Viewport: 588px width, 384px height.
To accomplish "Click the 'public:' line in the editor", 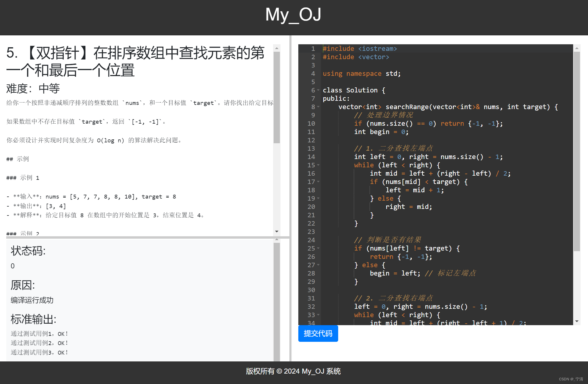I will tap(336, 98).
